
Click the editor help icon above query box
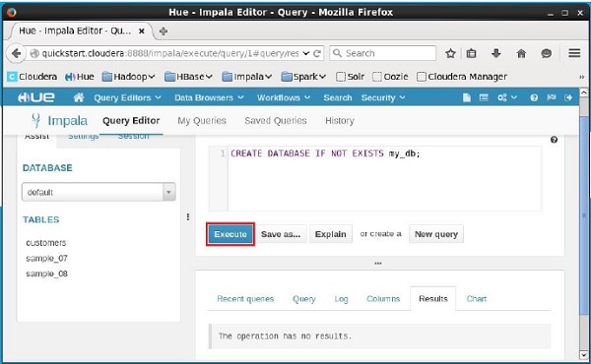click(x=554, y=140)
